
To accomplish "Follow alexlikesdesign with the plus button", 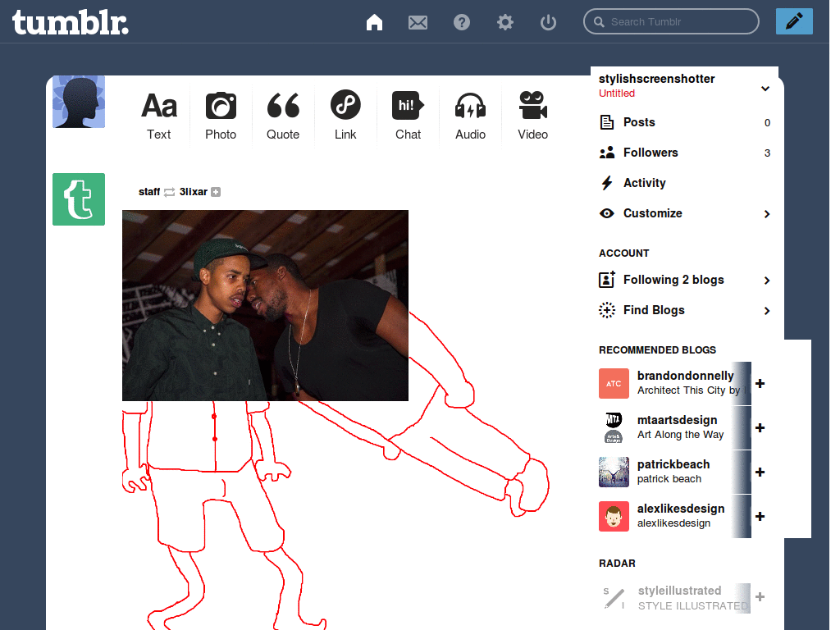I will [x=760, y=517].
